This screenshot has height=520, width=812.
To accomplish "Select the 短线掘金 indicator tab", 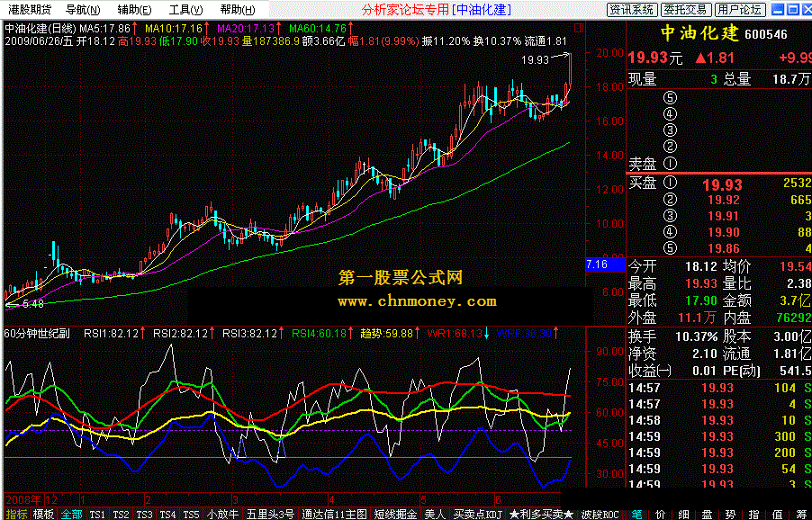I will coord(395,514).
